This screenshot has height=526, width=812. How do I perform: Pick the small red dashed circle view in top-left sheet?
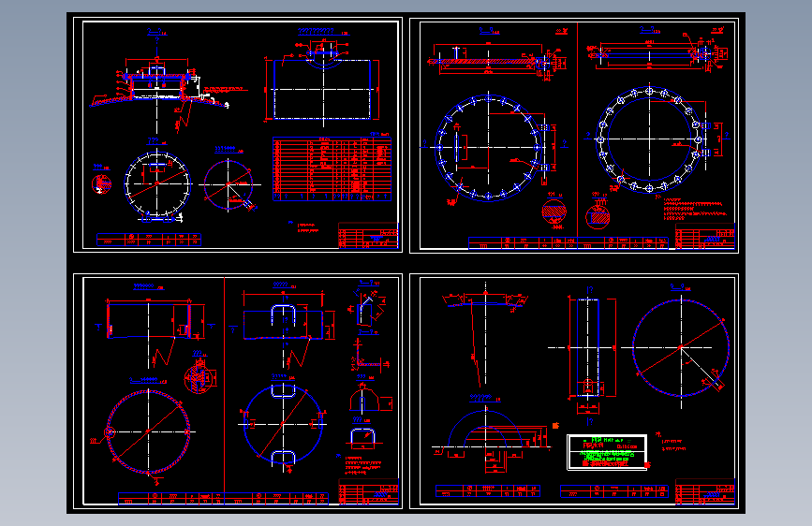(x=228, y=184)
